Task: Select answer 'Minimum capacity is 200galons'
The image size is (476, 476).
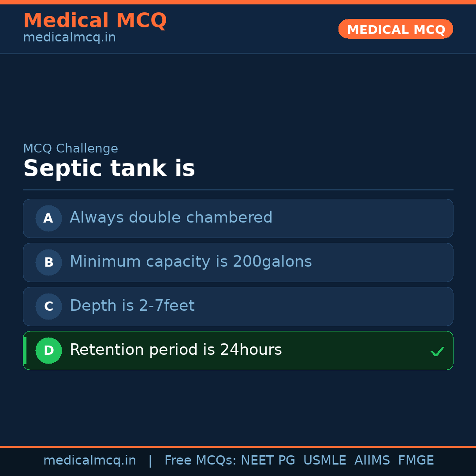Action: click(x=190, y=262)
